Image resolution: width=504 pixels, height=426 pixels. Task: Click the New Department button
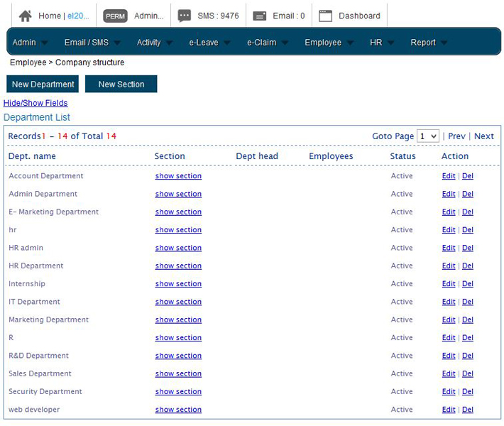tap(43, 84)
